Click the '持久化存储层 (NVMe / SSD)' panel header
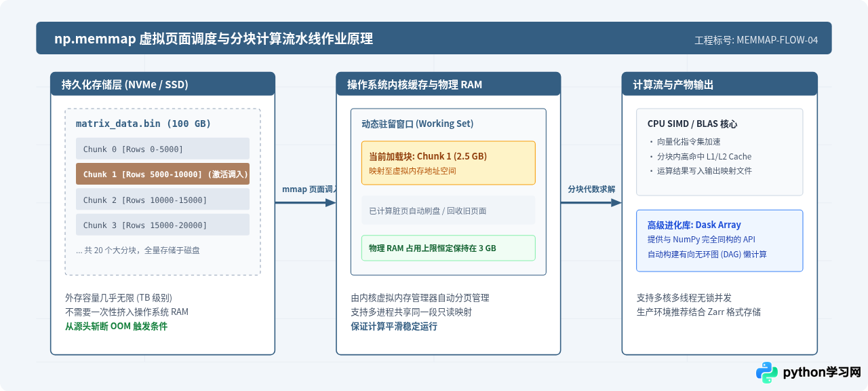Viewport: 868px width, 391px height. pos(163,84)
